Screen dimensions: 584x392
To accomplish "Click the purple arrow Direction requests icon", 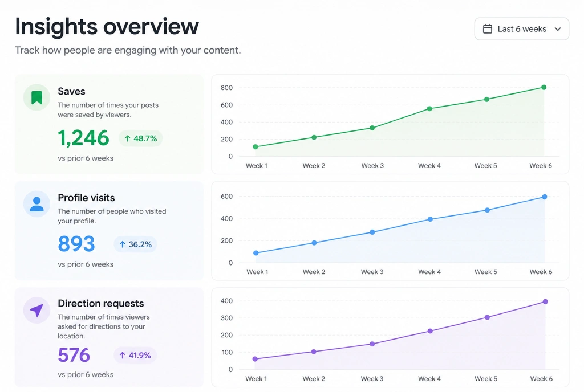I will (36, 310).
